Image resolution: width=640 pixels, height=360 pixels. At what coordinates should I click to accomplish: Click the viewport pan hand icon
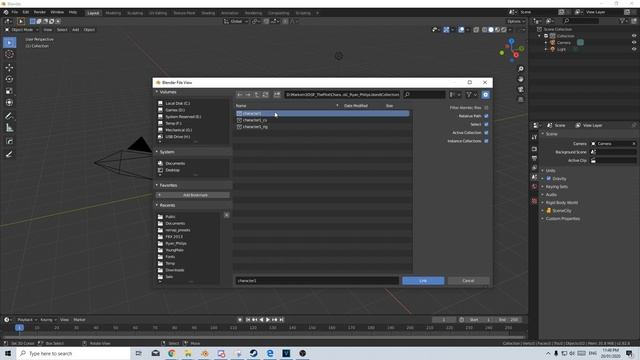pos(521,79)
